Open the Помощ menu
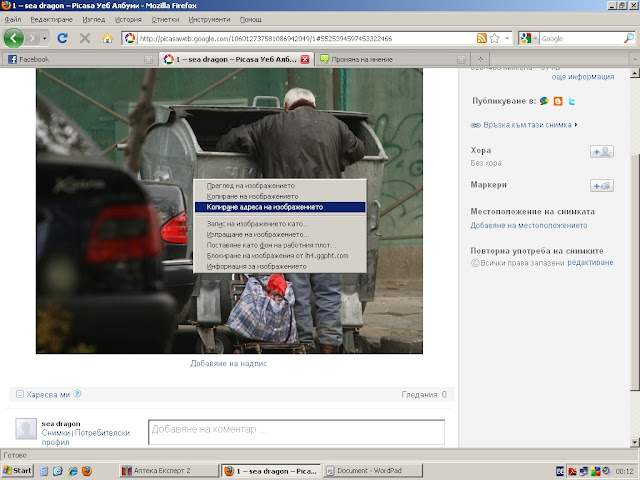Screen dimensions: 640x480 [x=251, y=19]
